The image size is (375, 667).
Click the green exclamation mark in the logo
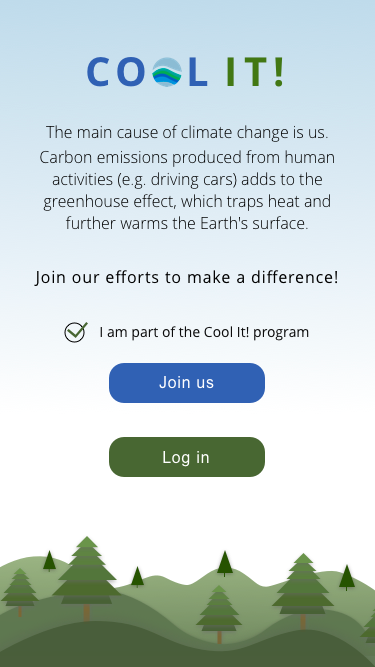pyautogui.click(x=278, y=72)
